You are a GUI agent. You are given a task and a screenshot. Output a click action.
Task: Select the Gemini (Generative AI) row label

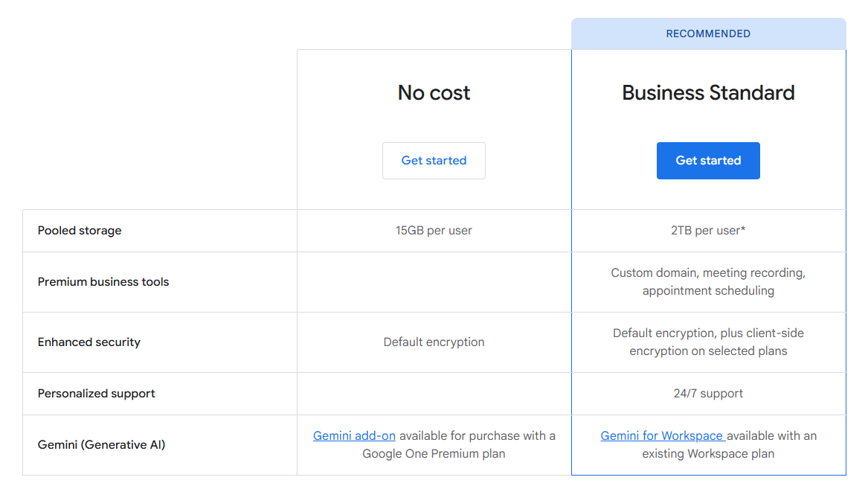[101, 445]
